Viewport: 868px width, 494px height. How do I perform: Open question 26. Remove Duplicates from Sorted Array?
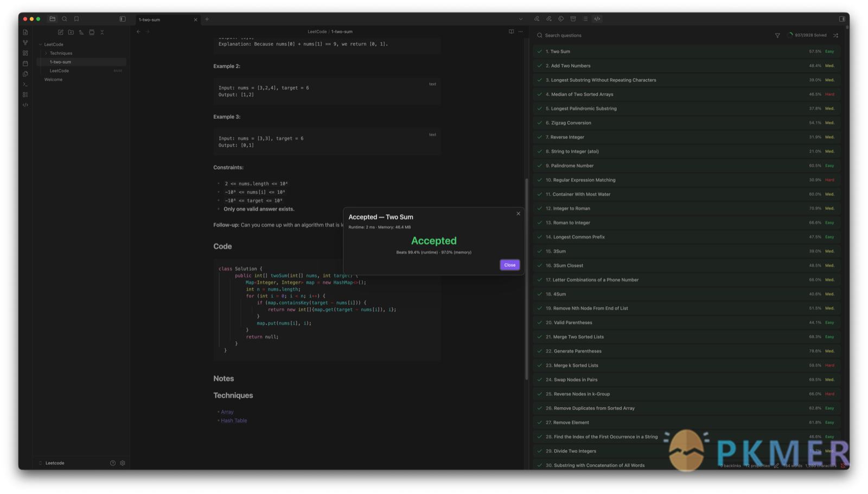click(x=687, y=408)
